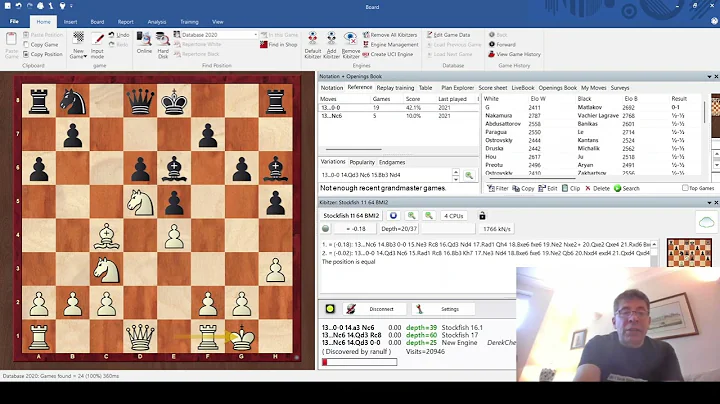The image size is (720, 404).
Task: Click Add Kibitzer icon
Action: (x=331, y=45)
